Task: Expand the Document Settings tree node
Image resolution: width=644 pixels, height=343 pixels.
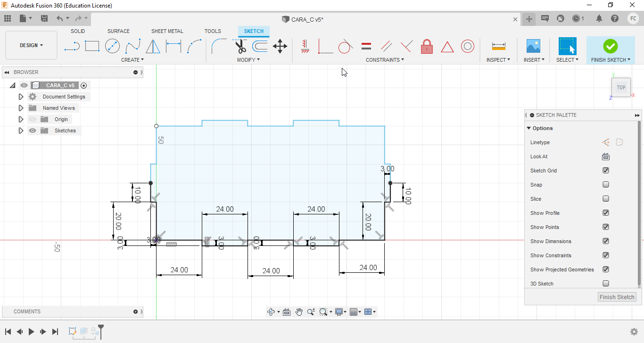Action: tap(21, 97)
